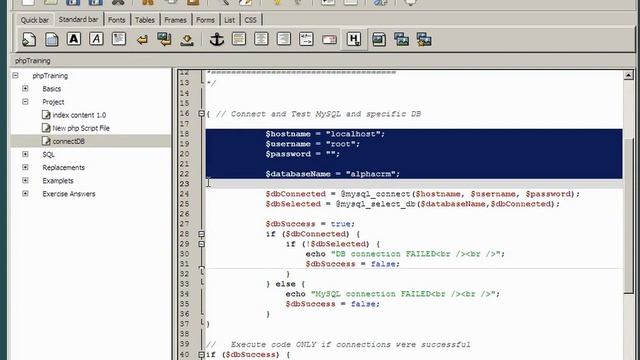
Task: Select the Exercise Answers tree label
Action: tap(69, 193)
